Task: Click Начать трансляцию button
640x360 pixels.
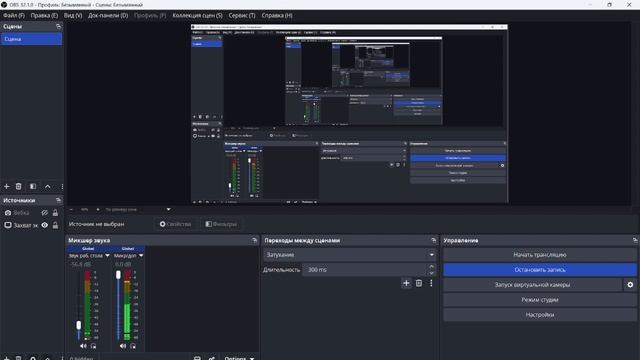Action: coord(540,255)
